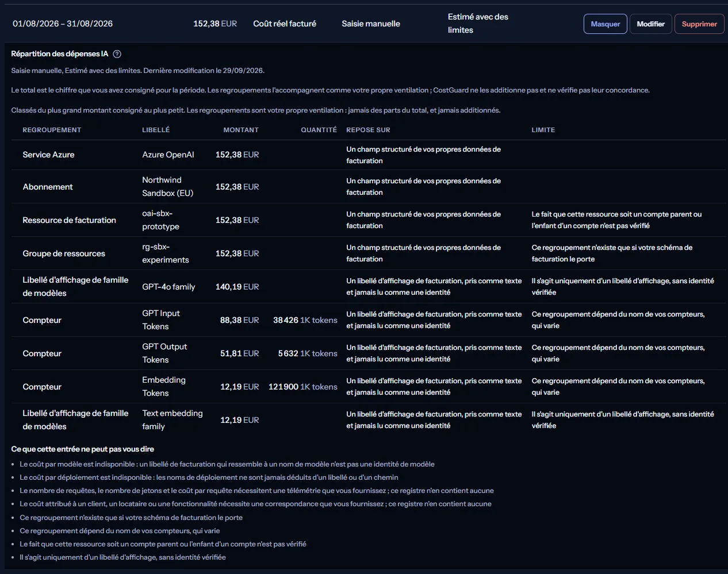Select the GPT-4o family row
728x574 pixels.
(x=369, y=287)
